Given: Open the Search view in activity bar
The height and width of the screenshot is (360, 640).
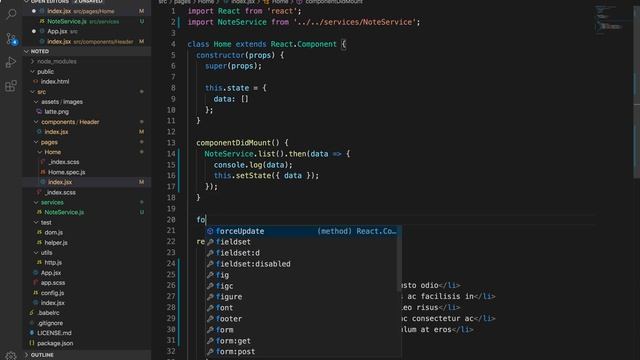Looking at the screenshot, I should coord(11,14).
